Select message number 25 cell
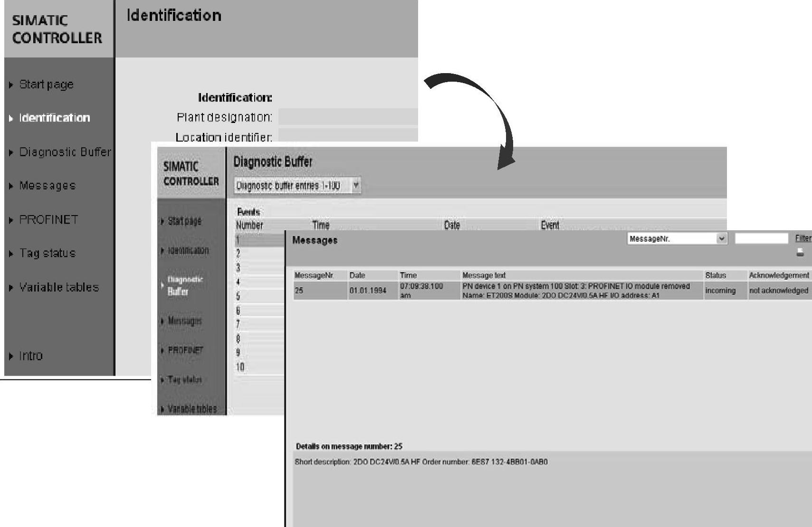This screenshot has height=527, width=812. tap(320, 291)
